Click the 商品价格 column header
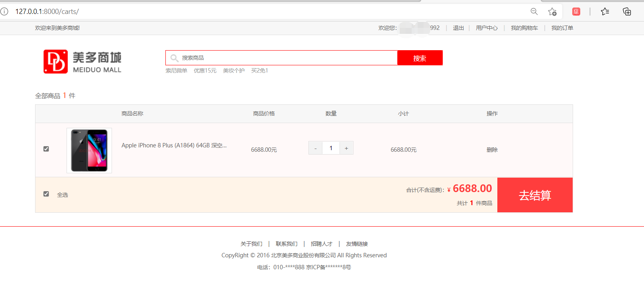The height and width of the screenshot is (282, 644). (264, 114)
